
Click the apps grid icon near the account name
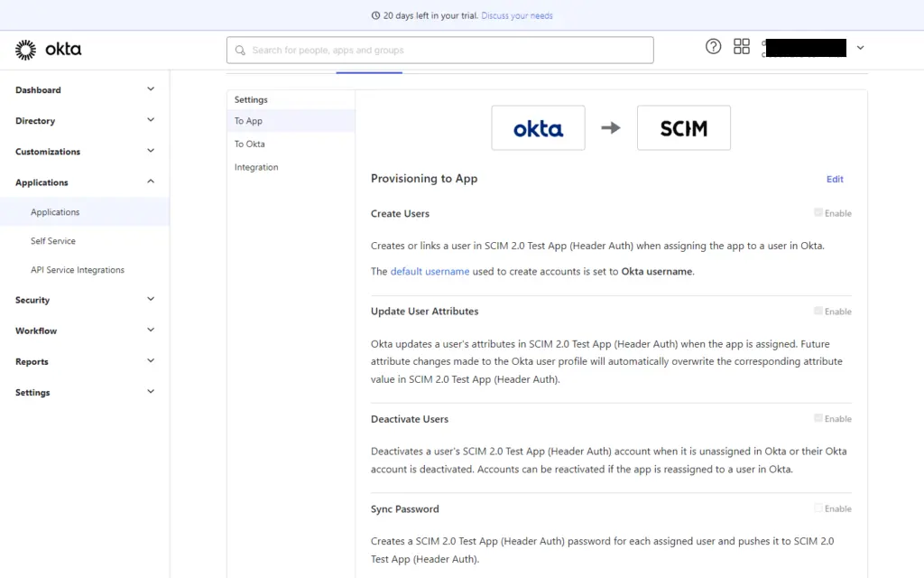pyautogui.click(x=741, y=46)
